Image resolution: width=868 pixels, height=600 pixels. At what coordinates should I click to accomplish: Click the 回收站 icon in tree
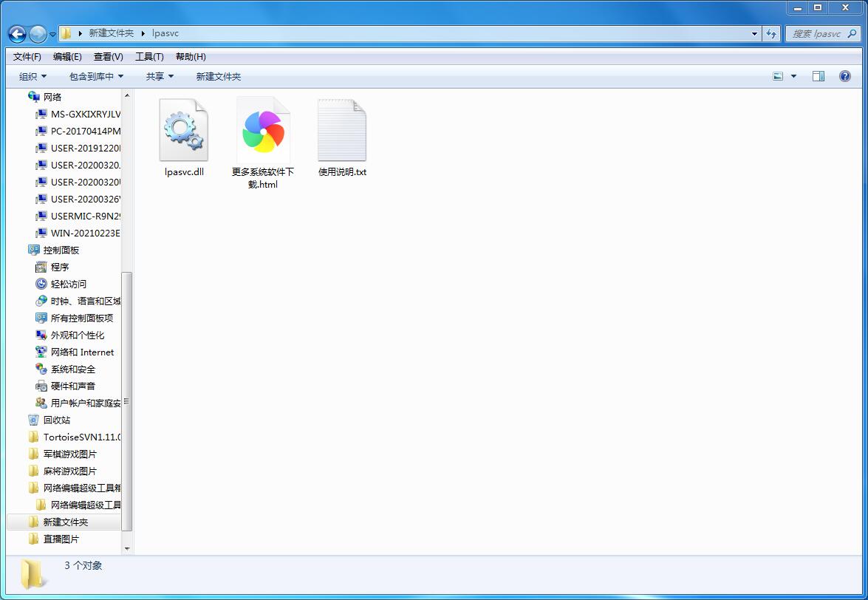click(34, 420)
